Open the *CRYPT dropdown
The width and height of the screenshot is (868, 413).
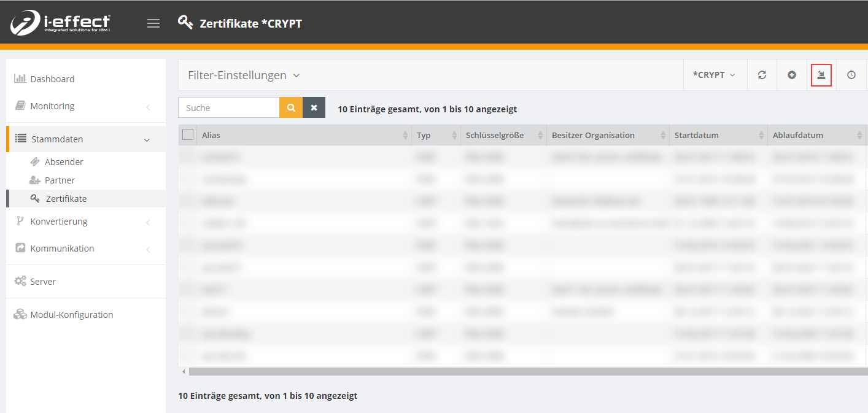(x=714, y=75)
